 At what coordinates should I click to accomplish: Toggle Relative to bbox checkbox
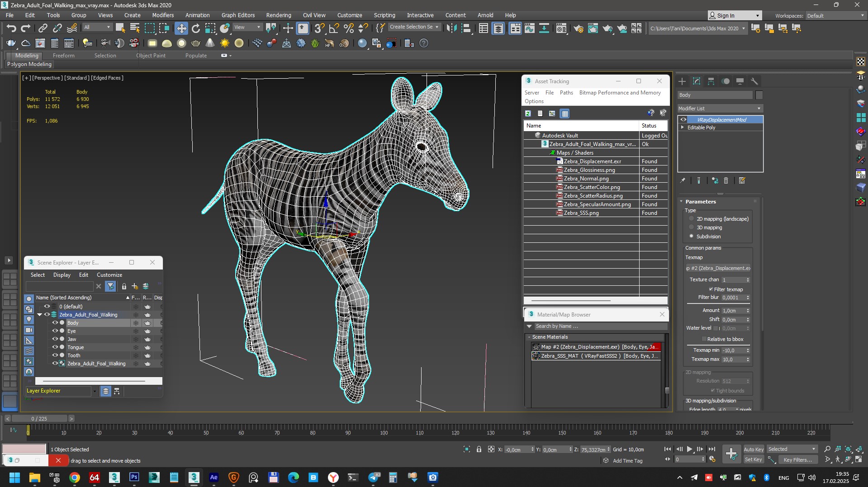coord(704,339)
